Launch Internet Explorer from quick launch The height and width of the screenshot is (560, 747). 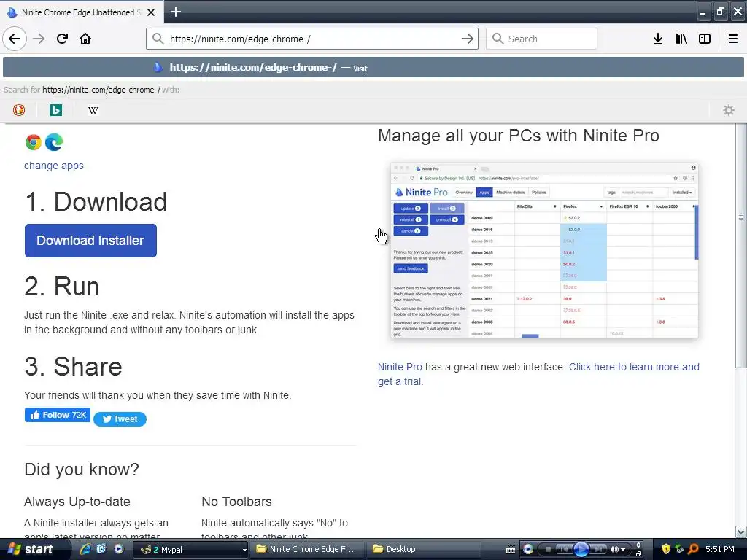tap(85, 549)
